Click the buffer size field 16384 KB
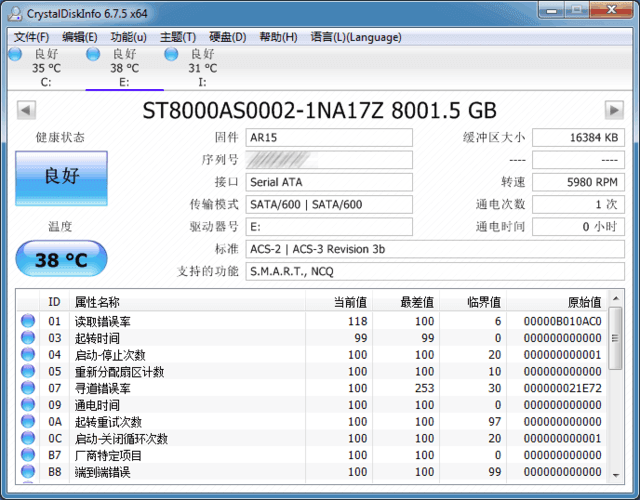Viewport: 640px width, 500px height. click(x=578, y=138)
